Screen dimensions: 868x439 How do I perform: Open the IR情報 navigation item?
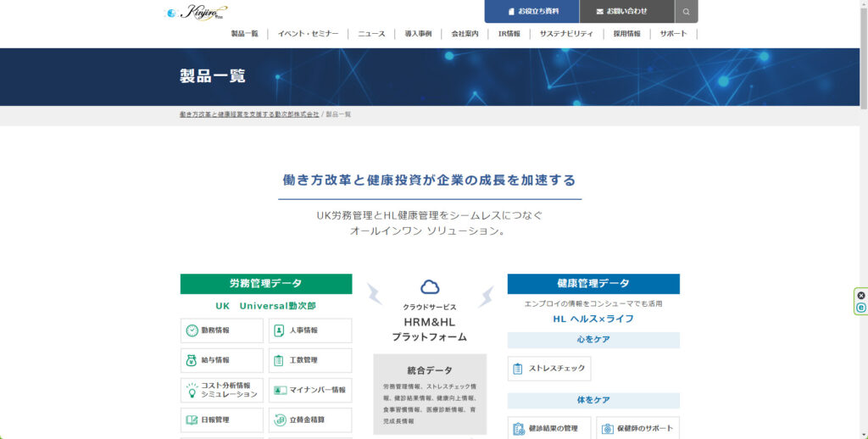tap(509, 34)
